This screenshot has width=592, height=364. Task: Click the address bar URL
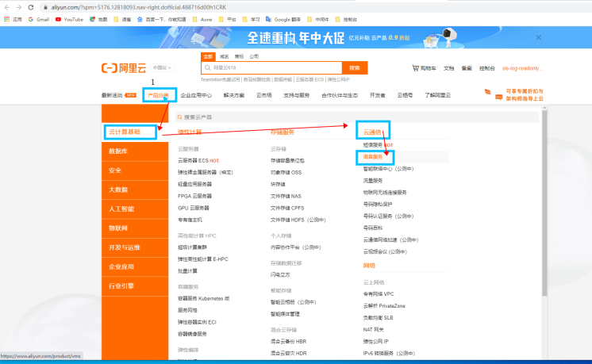click(139, 7)
